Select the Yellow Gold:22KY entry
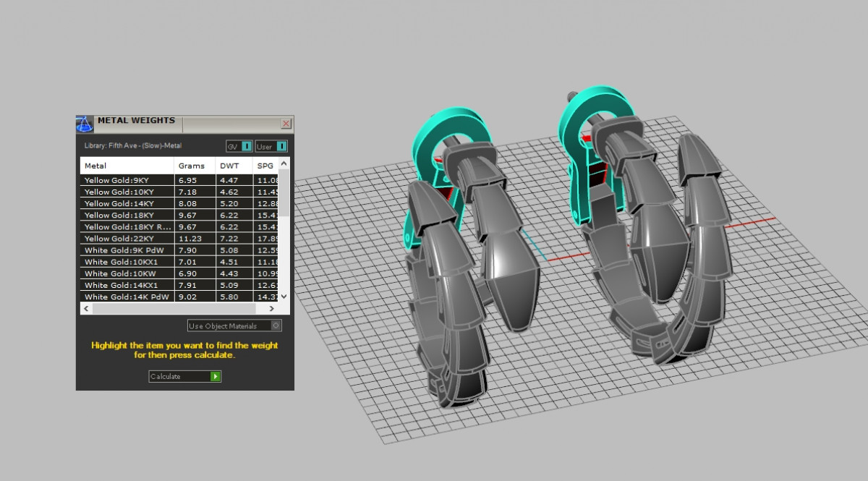 pos(127,239)
